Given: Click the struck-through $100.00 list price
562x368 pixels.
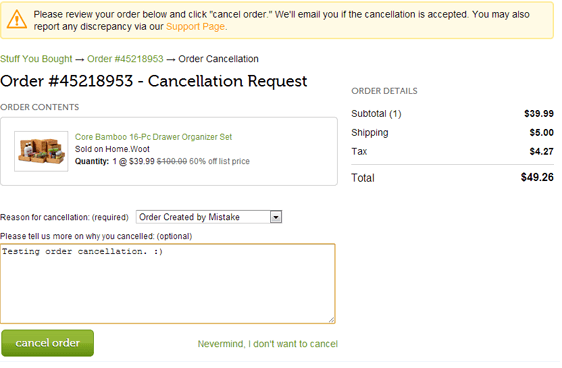Looking at the screenshot, I should (172, 162).
